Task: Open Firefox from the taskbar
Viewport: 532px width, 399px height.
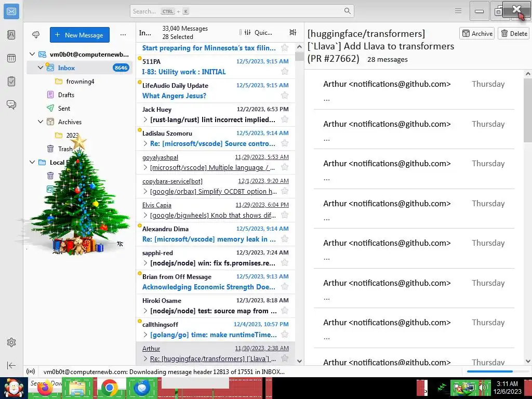Action: click(46, 388)
